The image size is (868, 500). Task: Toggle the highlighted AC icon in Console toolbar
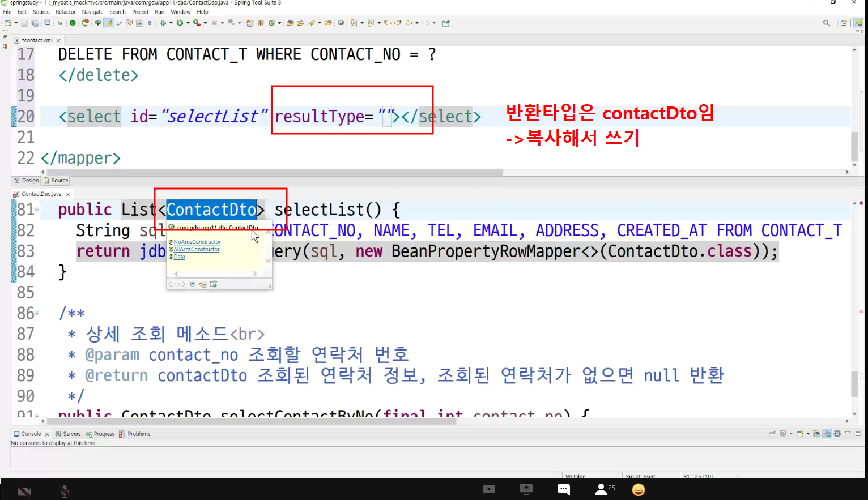(827, 434)
